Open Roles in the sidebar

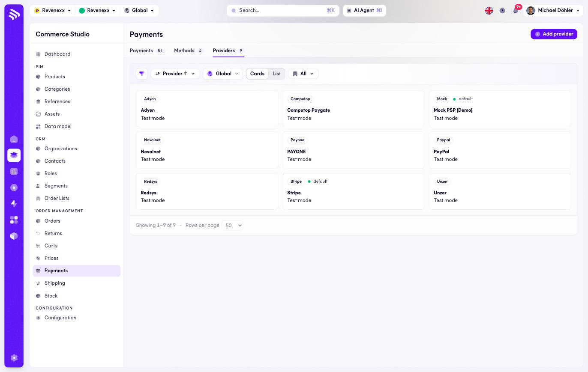pos(77,173)
